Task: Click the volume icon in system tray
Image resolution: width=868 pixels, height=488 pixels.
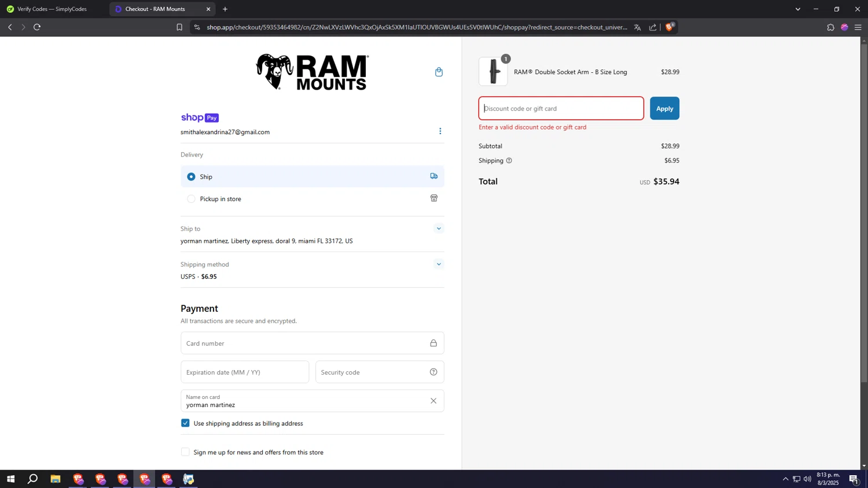Action: (x=807, y=479)
